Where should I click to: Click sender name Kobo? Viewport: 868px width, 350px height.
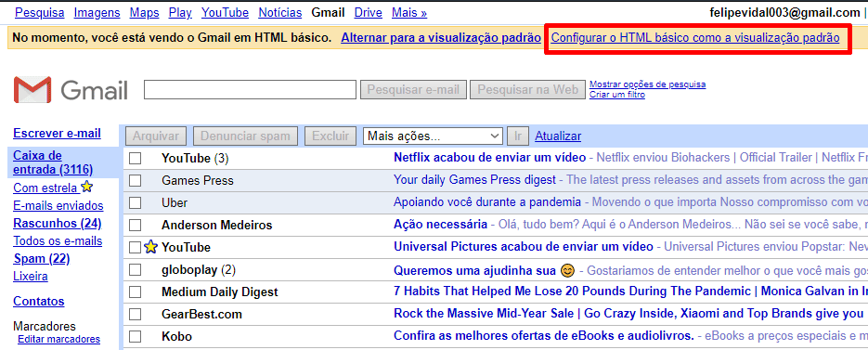click(176, 337)
